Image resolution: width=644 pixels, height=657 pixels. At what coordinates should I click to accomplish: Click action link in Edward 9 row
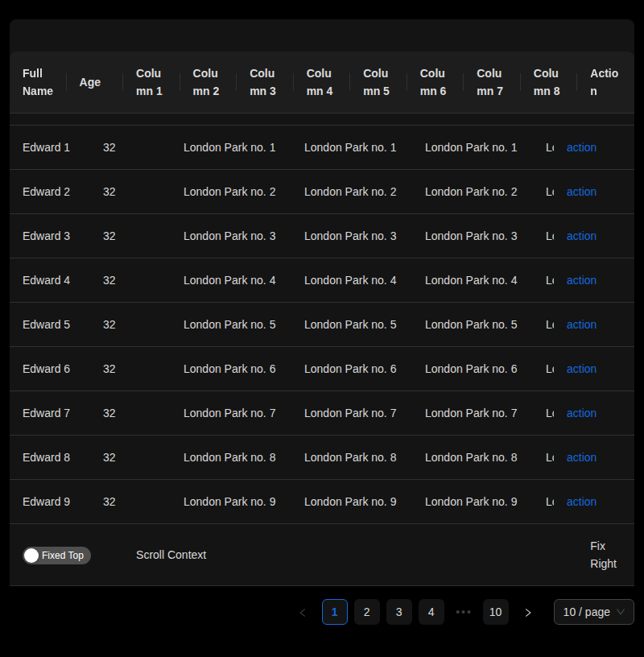581,502
